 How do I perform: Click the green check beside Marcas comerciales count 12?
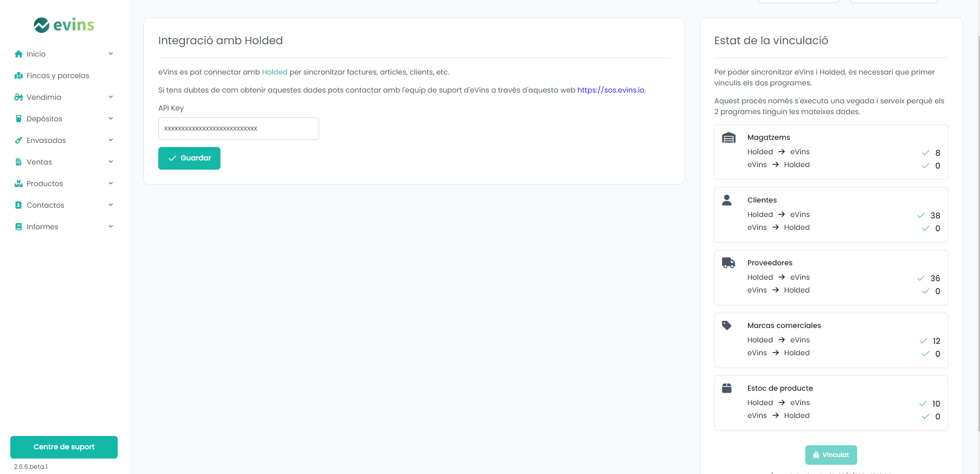(x=923, y=341)
